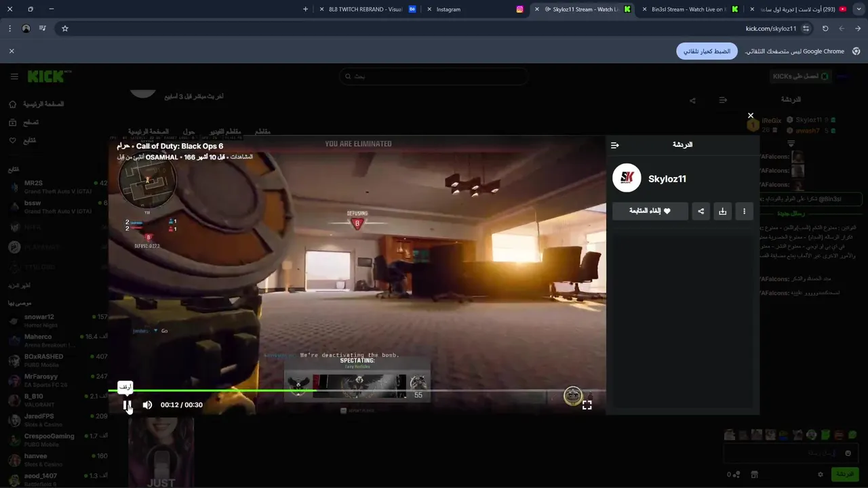868x488 pixels.
Task: Enter fullscreen on the clip player
Action: point(587,405)
